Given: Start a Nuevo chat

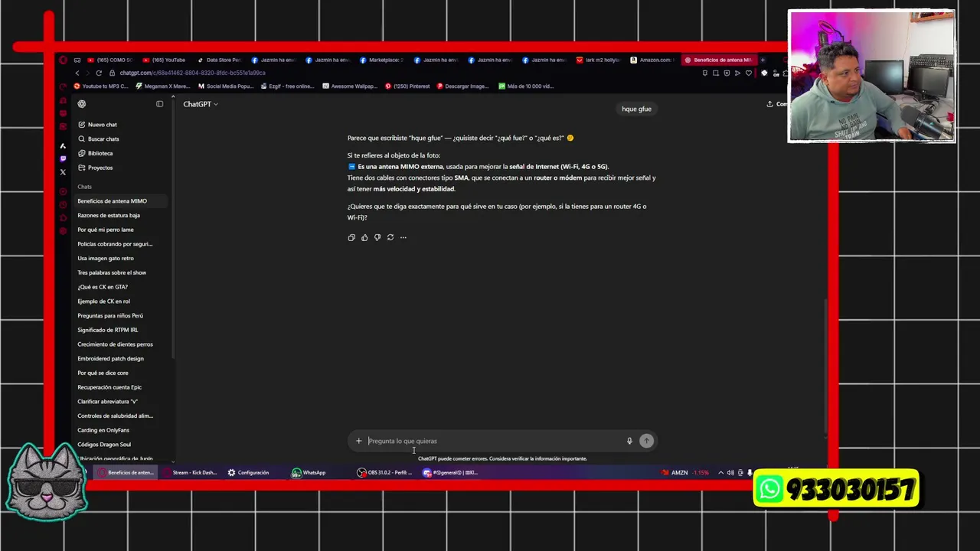Looking at the screenshot, I should tap(97, 125).
